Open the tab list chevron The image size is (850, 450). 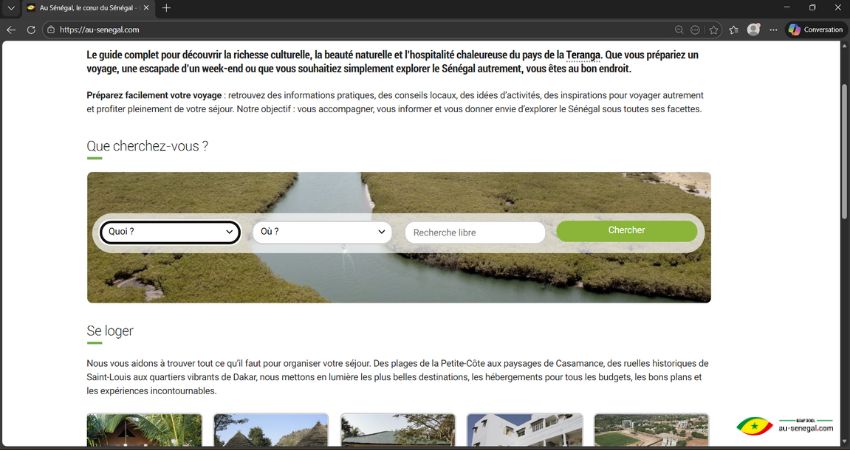11,8
